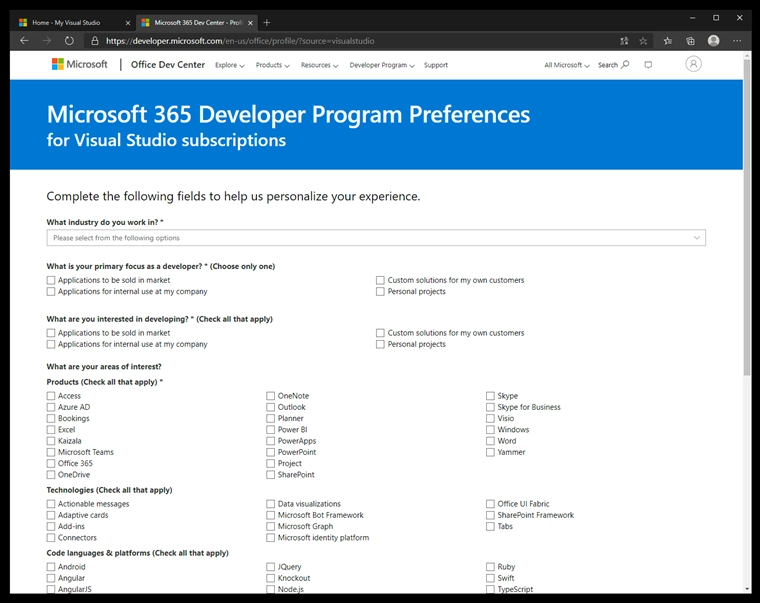
Task: Expand the Resources menu
Action: click(x=319, y=65)
